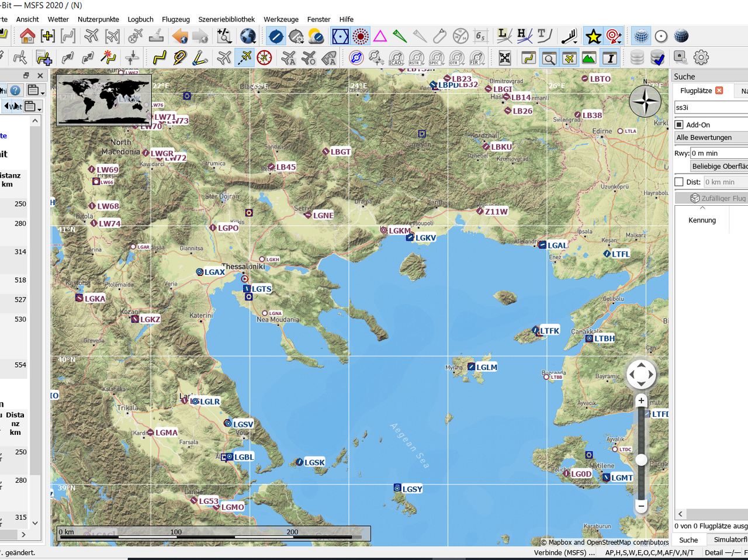Click the Zufälliger Flug button
Viewport: 748px width, 560px height.
tap(711, 198)
